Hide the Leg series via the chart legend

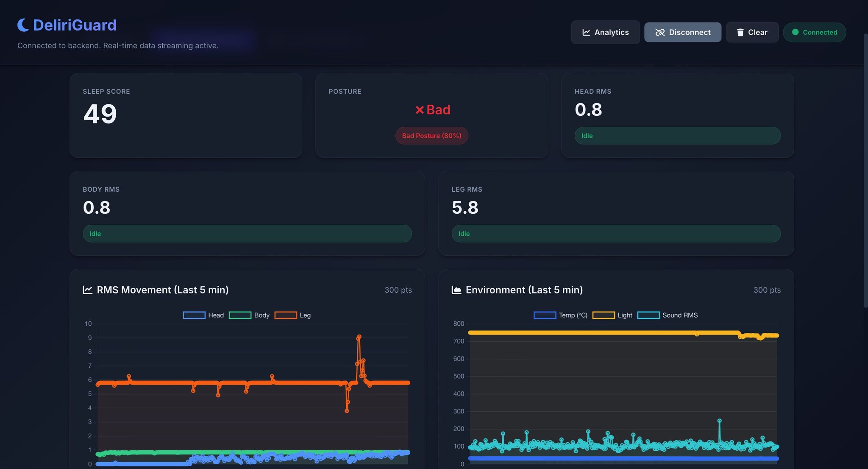tap(293, 315)
